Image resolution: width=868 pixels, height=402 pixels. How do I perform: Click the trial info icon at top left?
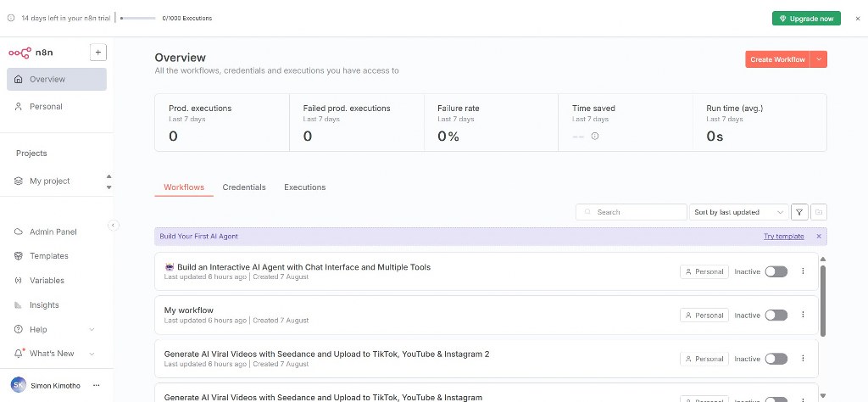(x=11, y=19)
